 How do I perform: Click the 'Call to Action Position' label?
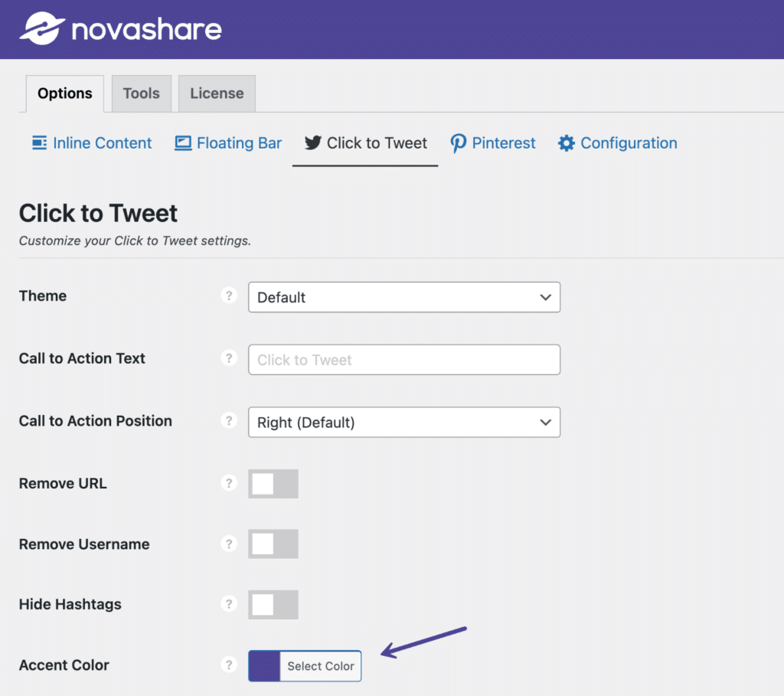(x=96, y=421)
